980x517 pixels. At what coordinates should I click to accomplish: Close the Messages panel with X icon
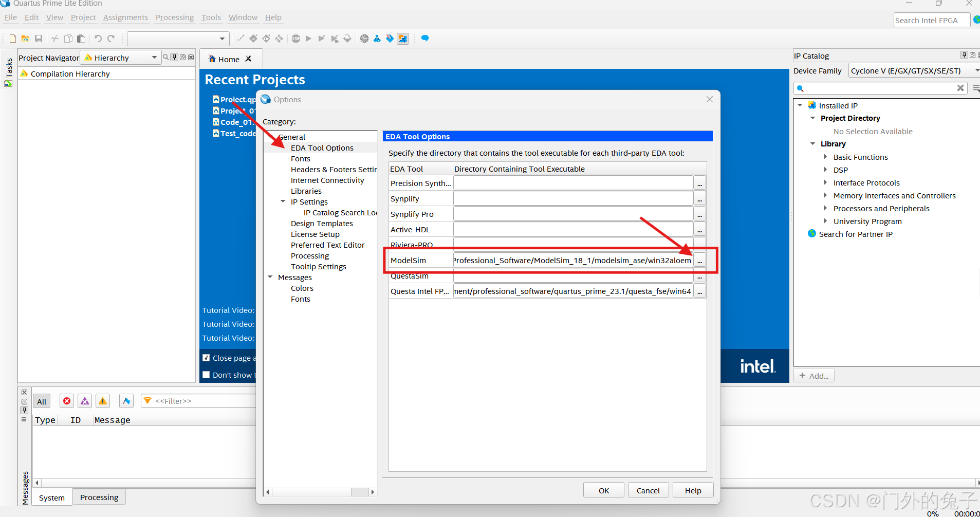pyautogui.click(x=24, y=393)
